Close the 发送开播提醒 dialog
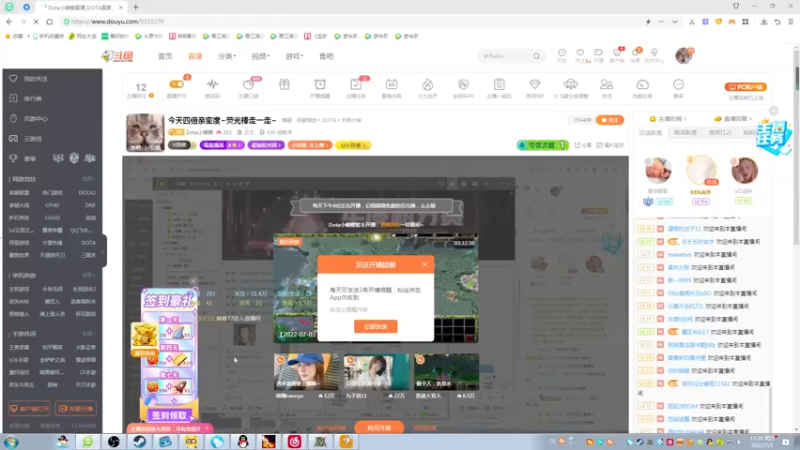800x450 pixels. tap(424, 264)
